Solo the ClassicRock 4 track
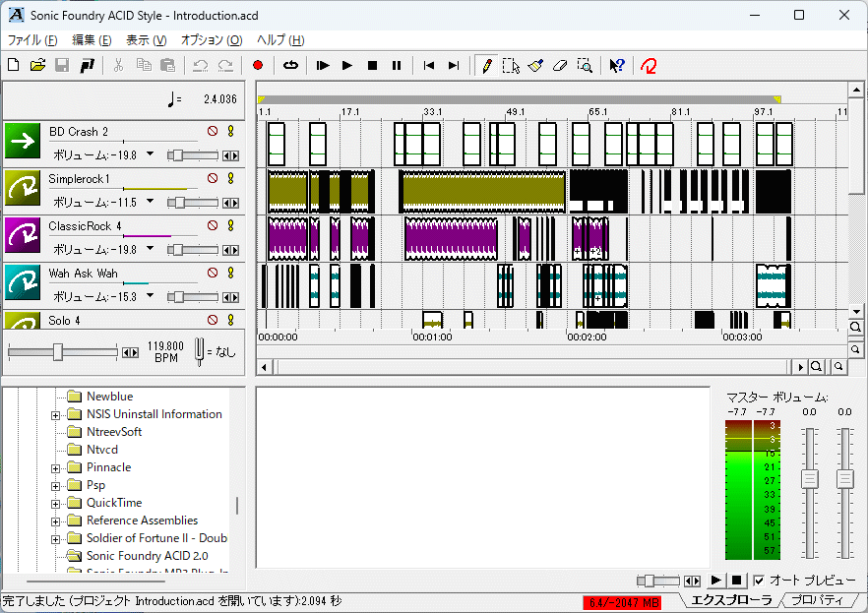 pos(231,225)
